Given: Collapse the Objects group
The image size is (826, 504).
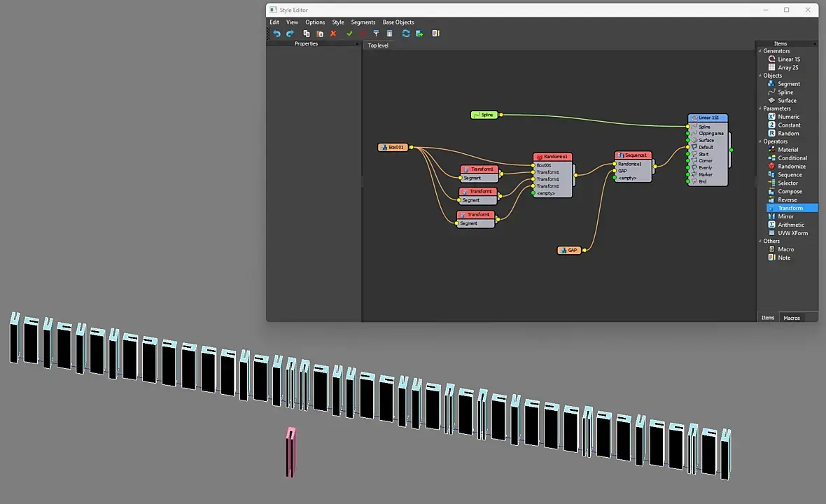Looking at the screenshot, I should click(x=760, y=76).
